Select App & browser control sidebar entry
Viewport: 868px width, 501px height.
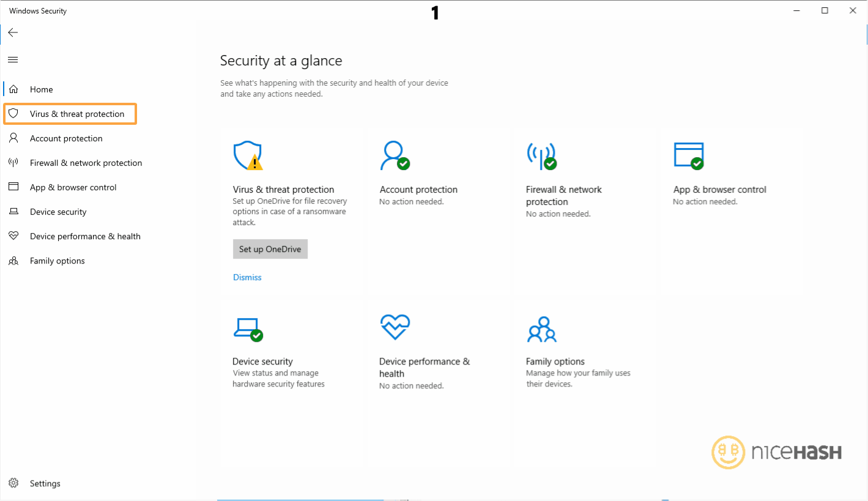click(x=73, y=187)
